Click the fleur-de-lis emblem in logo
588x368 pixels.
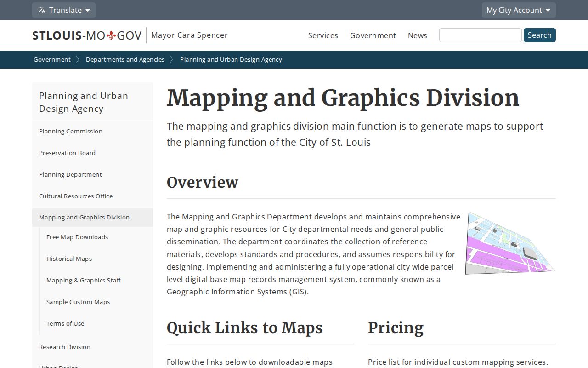(111, 35)
